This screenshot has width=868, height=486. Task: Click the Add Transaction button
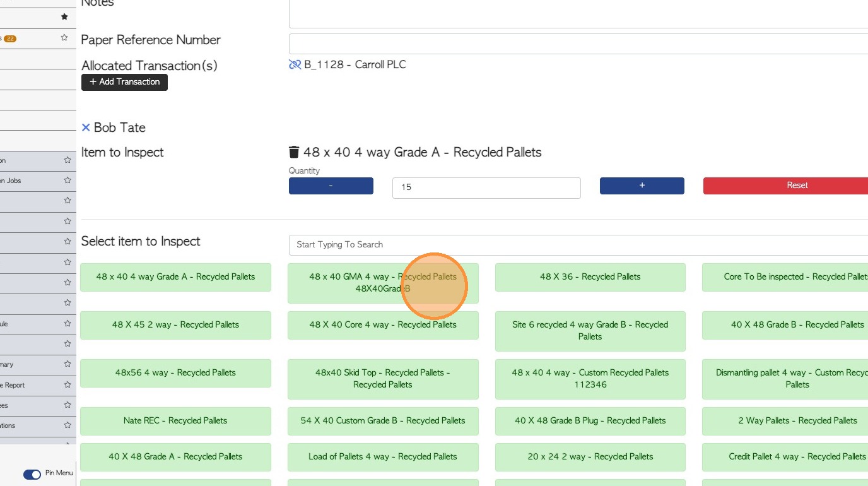pyautogui.click(x=124, y=82)
